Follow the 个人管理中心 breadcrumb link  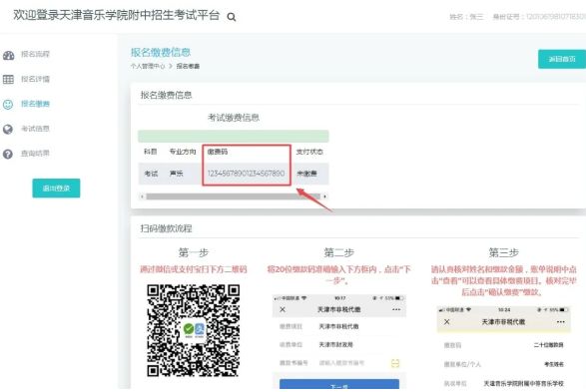(148, 66)
